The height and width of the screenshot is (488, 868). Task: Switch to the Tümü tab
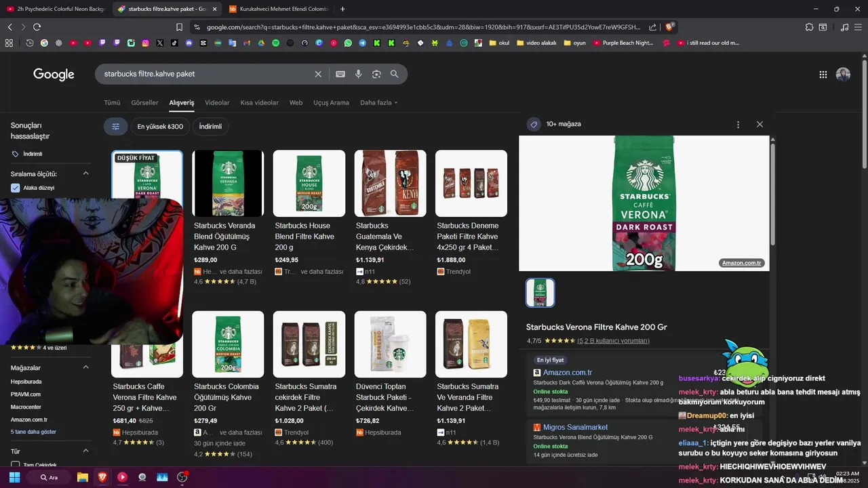point(112,103)
